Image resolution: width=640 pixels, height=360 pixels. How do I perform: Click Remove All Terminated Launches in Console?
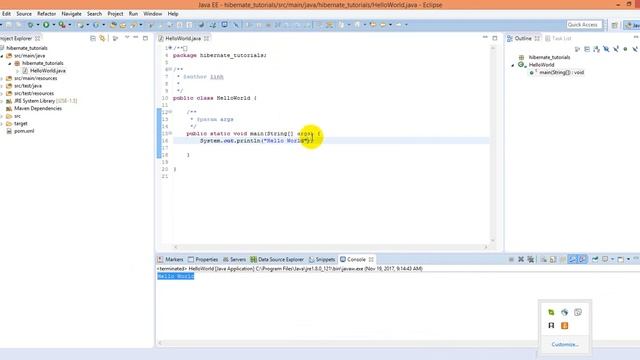(531, 260)
